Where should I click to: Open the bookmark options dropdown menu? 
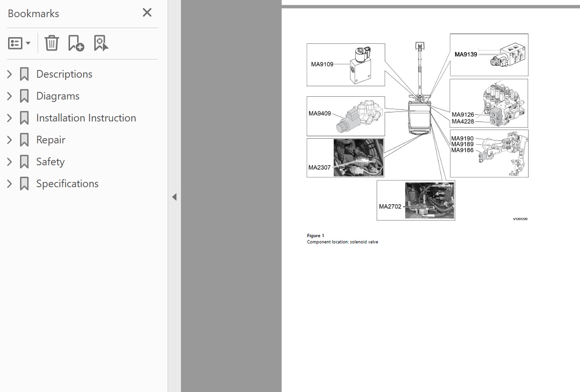click(x=19, y=43)
